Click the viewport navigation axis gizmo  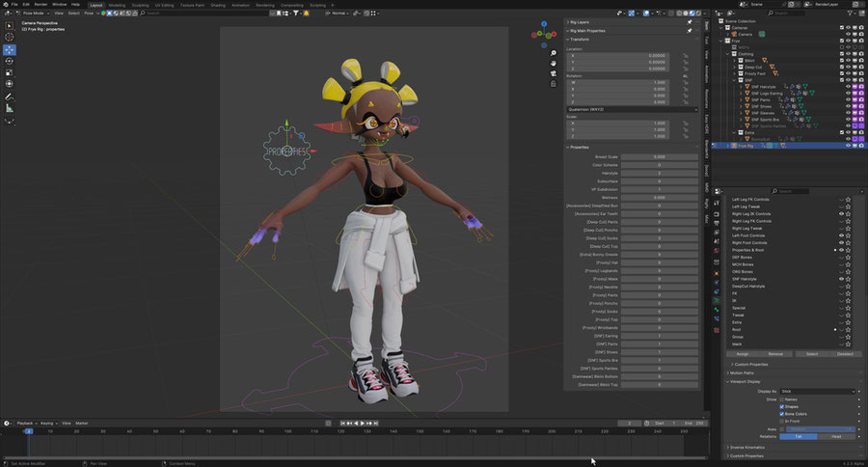coord(544,34)
